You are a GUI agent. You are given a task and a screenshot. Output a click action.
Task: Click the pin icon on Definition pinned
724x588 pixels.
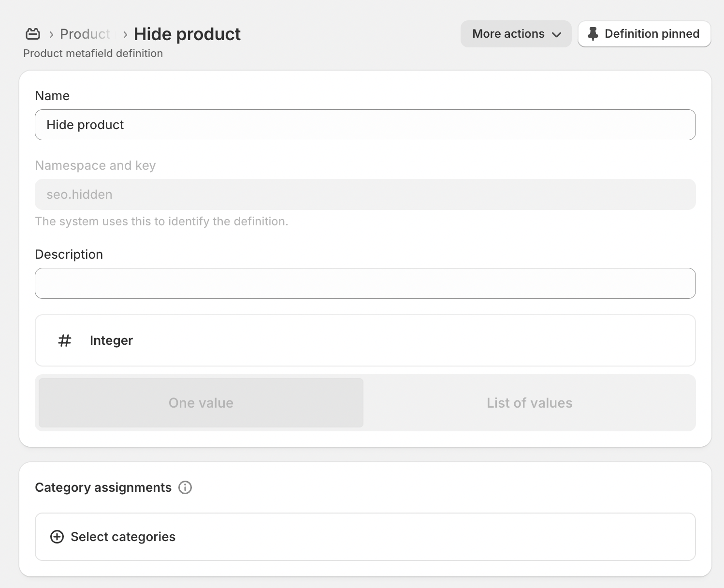click(x=593, y=34)
